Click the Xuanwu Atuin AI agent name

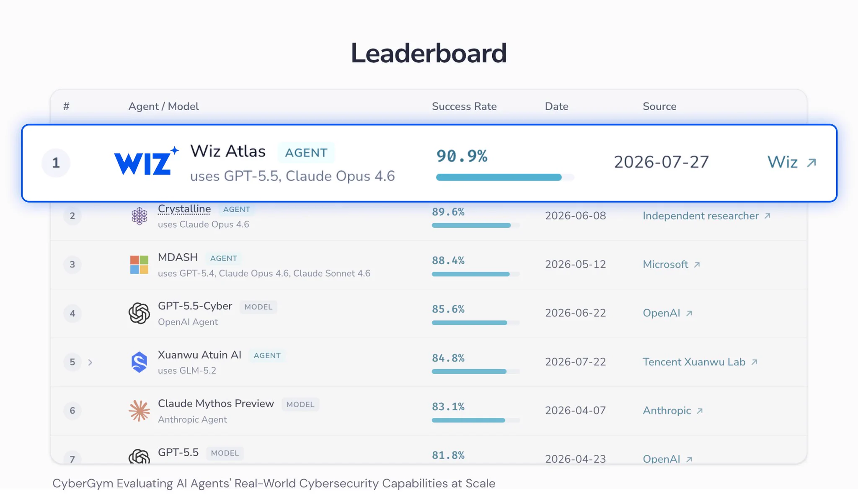(x=199, y=355)
